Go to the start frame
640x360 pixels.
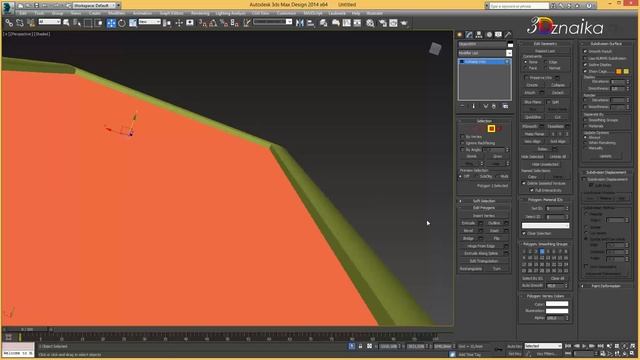(x=568, y=346)
